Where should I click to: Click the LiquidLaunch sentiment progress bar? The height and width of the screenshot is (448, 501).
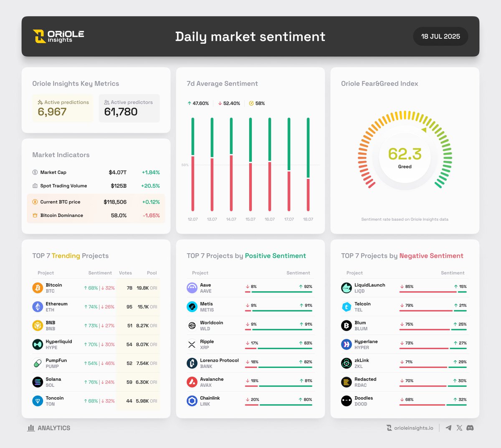433,292
